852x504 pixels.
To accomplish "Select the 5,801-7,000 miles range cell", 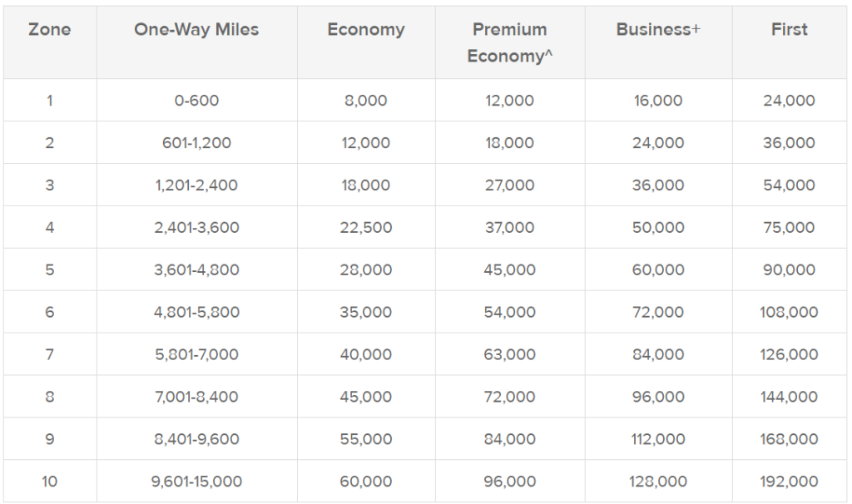I will [x=196, y=354].
